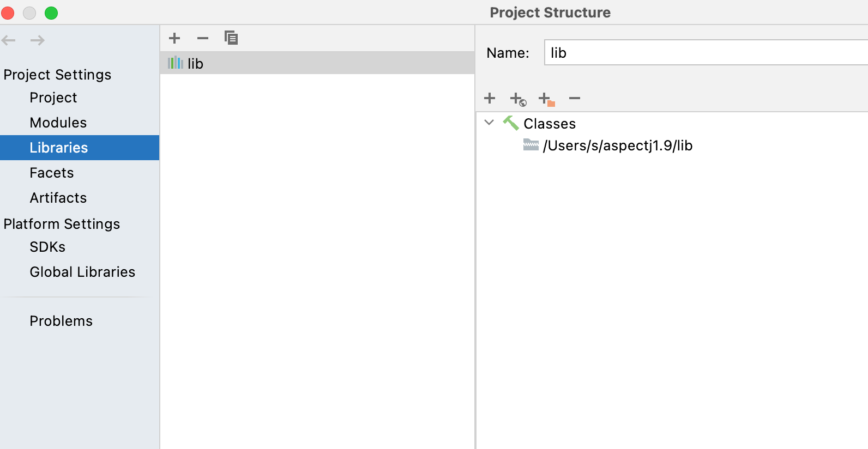Click the specify documentation URL icon
The height and width of the screenshot is (449, 868).
pos(518,99)
